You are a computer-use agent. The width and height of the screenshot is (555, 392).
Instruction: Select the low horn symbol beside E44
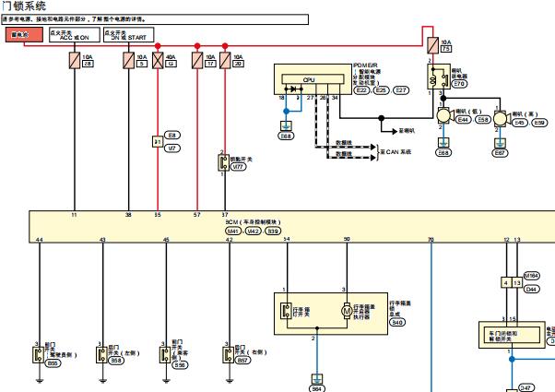444,115
